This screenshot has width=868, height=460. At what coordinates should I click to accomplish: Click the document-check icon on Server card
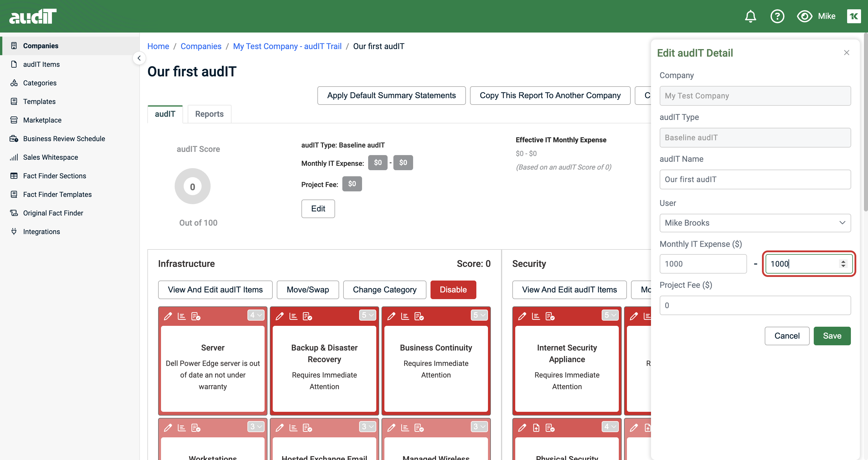[196, 316]
